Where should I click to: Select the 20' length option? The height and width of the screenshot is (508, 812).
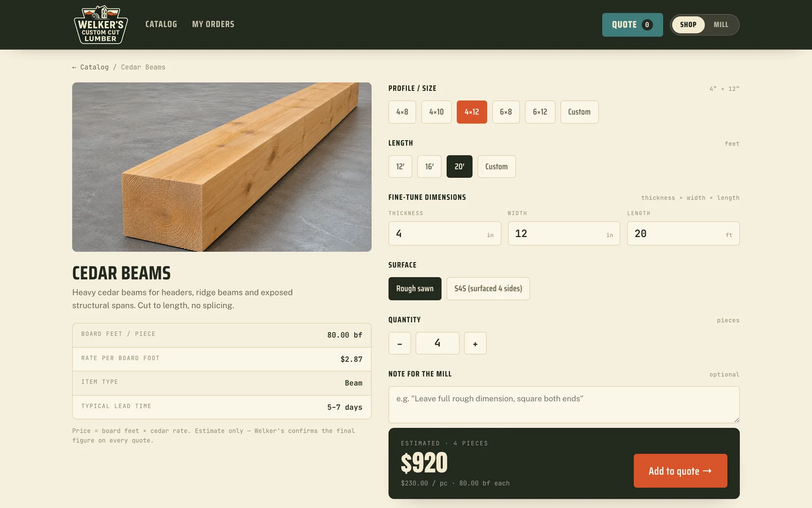(460, 167)
